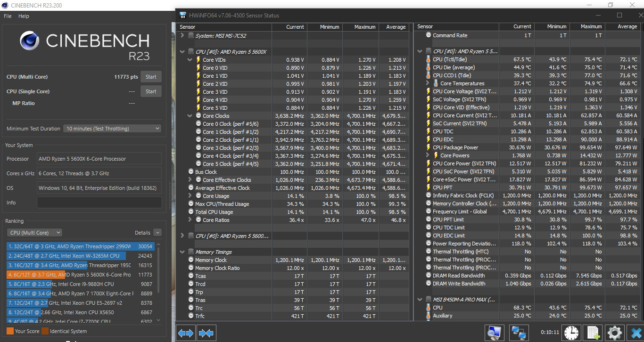Viewport: 644px width, 342px height.
Task: Click the Current column header in left sensor panel
Action: (289, 27)
